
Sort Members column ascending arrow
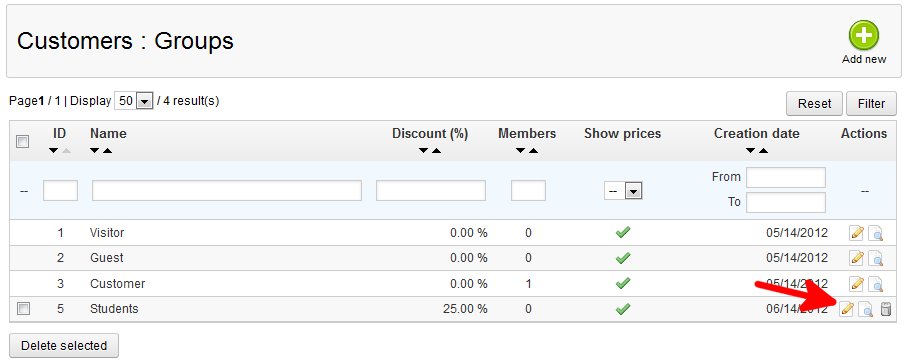click(533, 151)
